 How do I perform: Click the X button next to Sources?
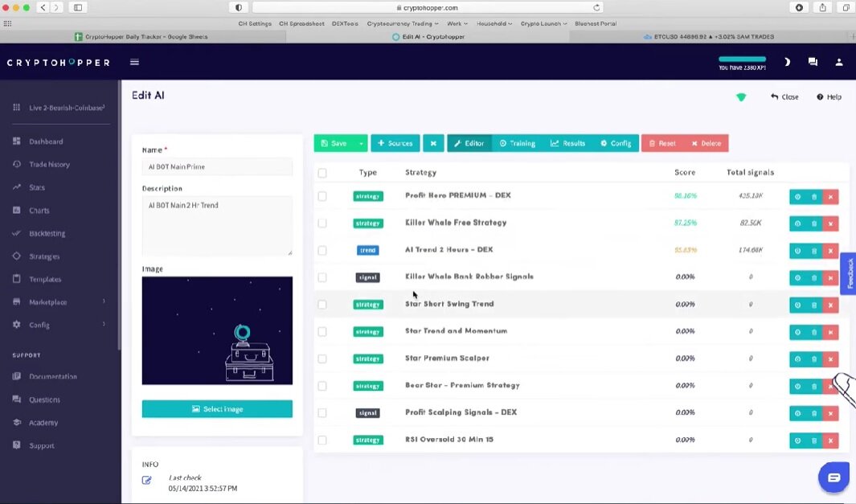433,143
